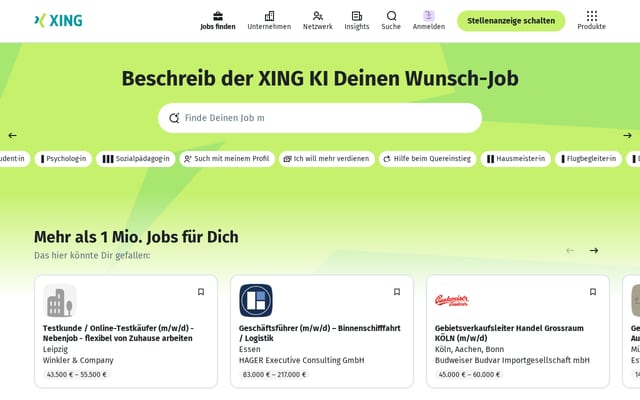This screenshot has width=640, height=400.
Task: Choose Such mit meinem Profil chip
Action: coord(227,159)
